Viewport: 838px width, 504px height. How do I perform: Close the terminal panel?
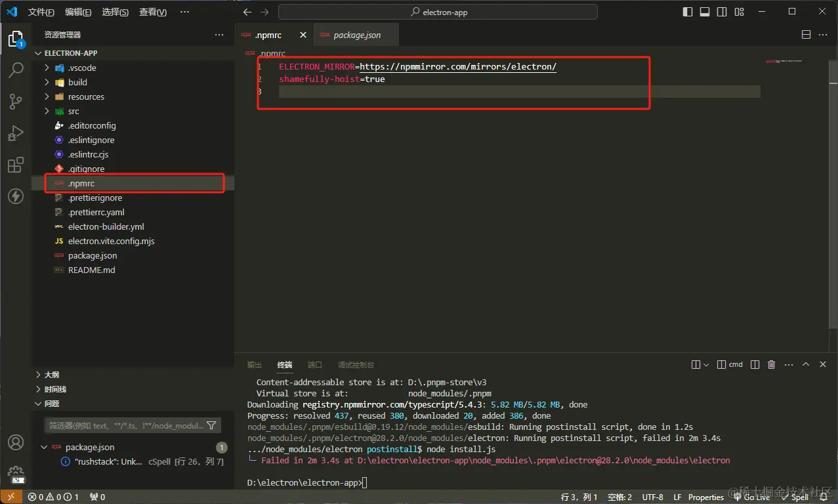pos(823,364)
